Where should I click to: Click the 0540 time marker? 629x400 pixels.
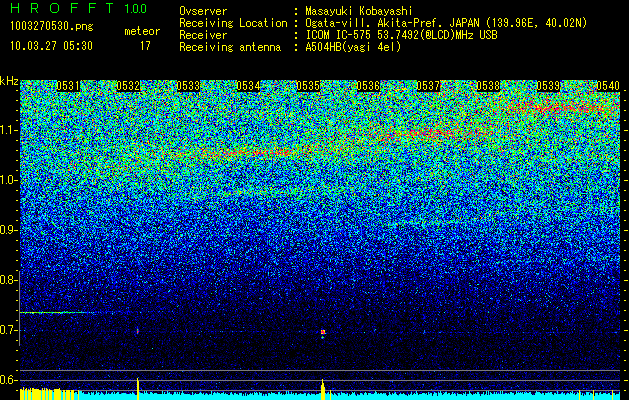coord(608,86)
